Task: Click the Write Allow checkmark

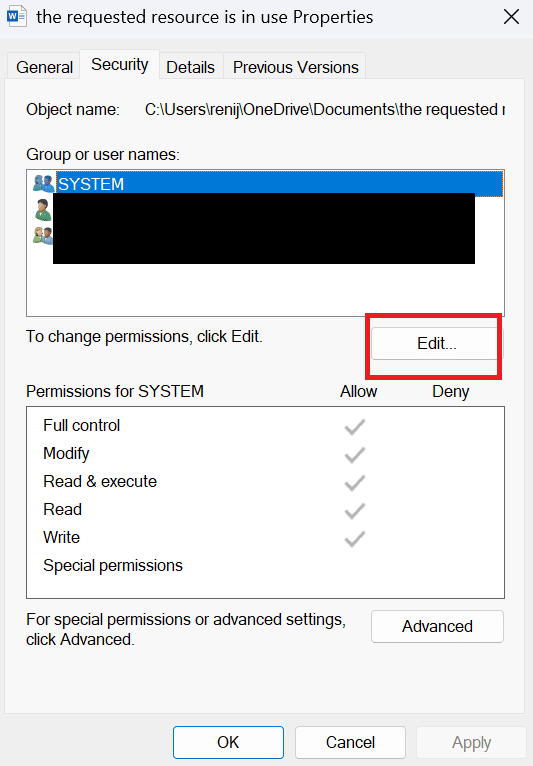Action: click(355, 538)
